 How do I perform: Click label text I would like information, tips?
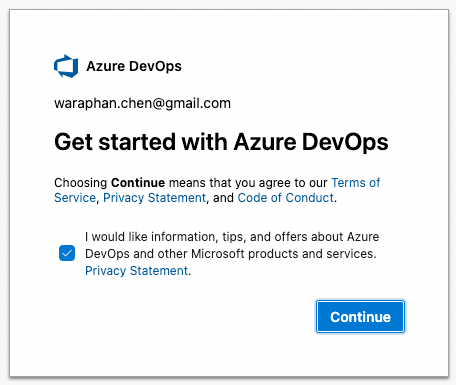tap(165, 237)
